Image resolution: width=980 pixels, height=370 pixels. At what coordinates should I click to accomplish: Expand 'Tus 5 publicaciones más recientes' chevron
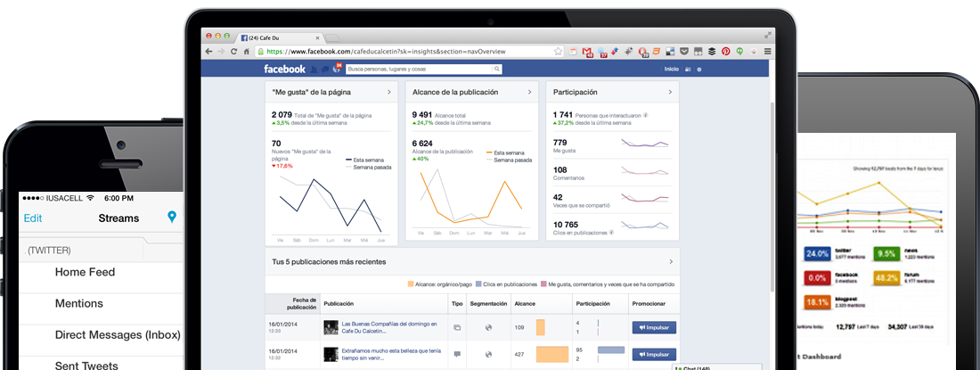[x=671, y=262]
